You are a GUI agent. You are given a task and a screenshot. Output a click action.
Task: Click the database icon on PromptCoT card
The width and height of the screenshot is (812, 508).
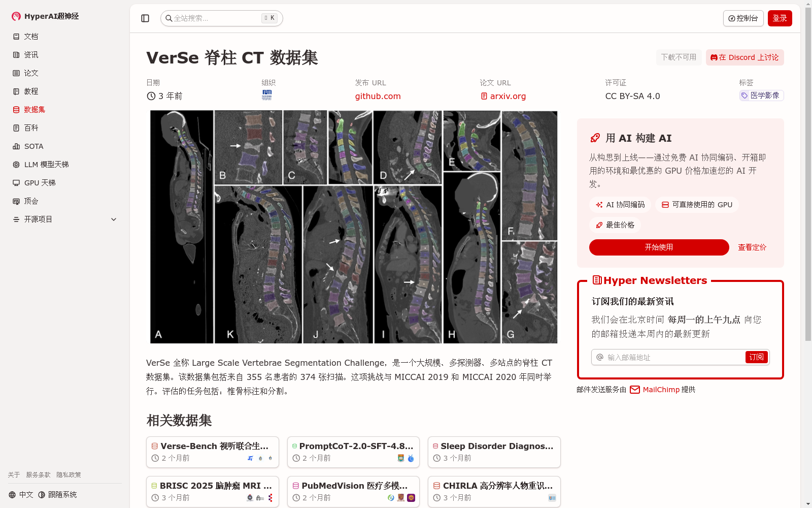coord(294,446)
